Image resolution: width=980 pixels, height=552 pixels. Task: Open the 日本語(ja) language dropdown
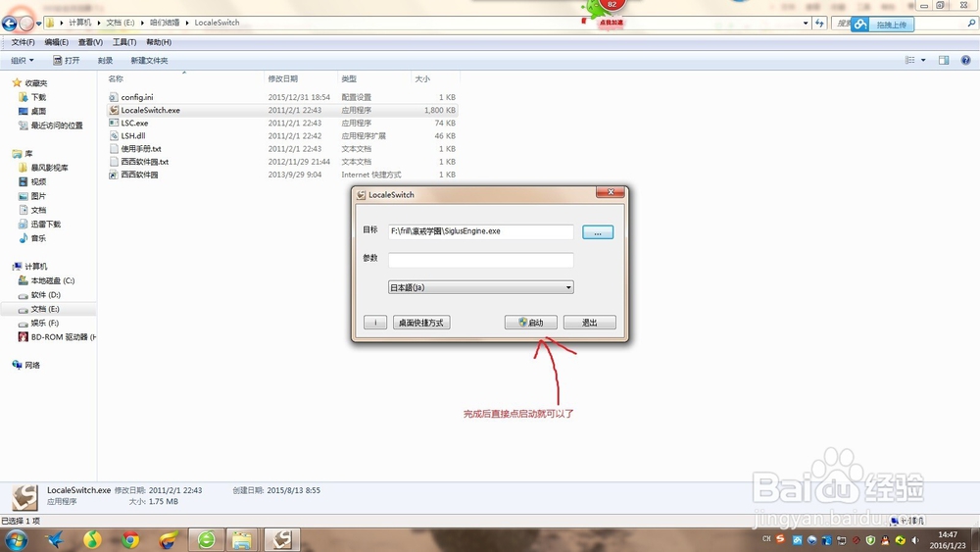(480, 287)
